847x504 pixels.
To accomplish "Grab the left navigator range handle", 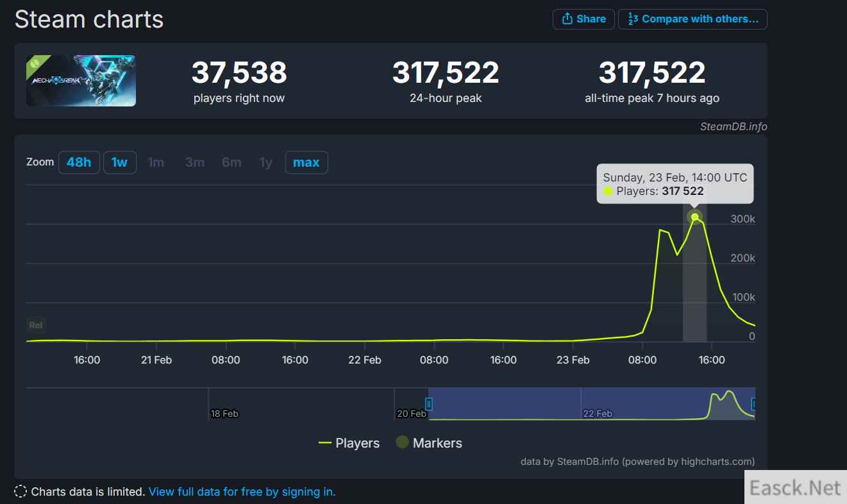I will click(429, 404).
